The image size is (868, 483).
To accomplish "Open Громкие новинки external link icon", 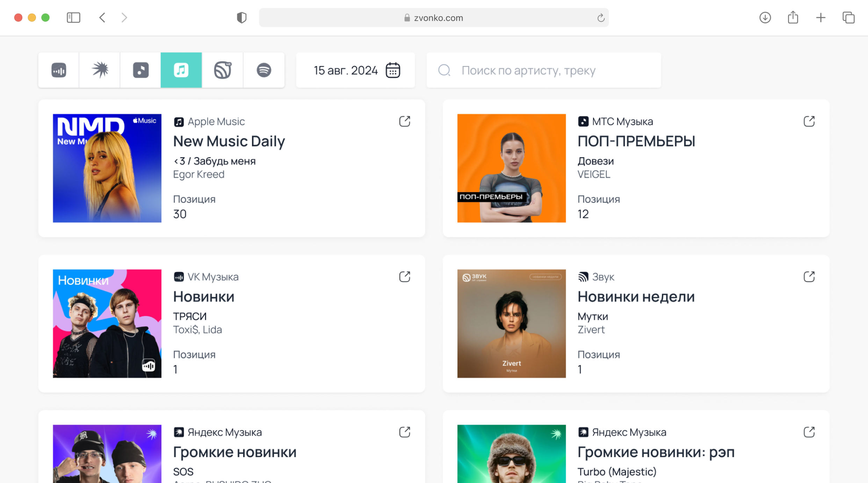I will point(405,432).
